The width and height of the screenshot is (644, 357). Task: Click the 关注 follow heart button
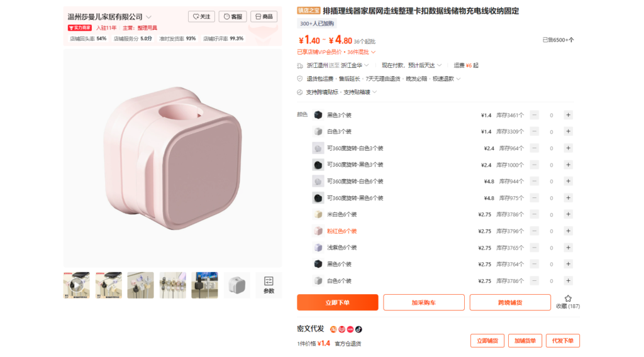(x=201, y=16)
